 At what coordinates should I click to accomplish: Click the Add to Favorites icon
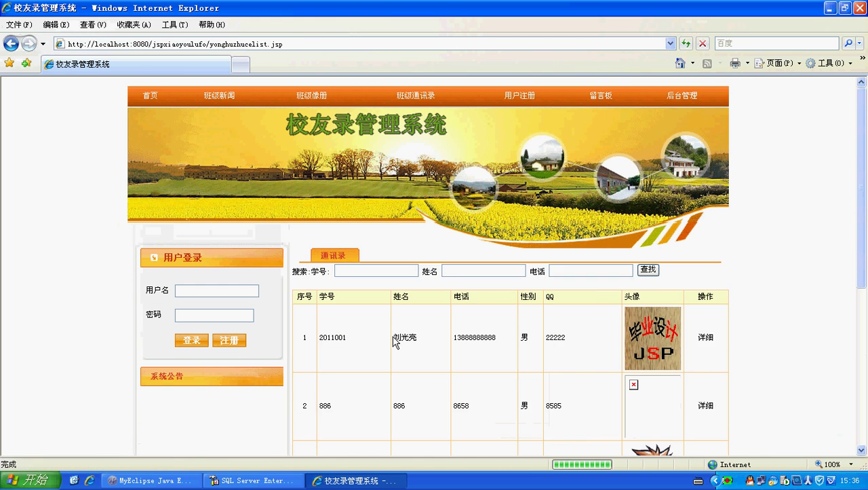(26, 63)
